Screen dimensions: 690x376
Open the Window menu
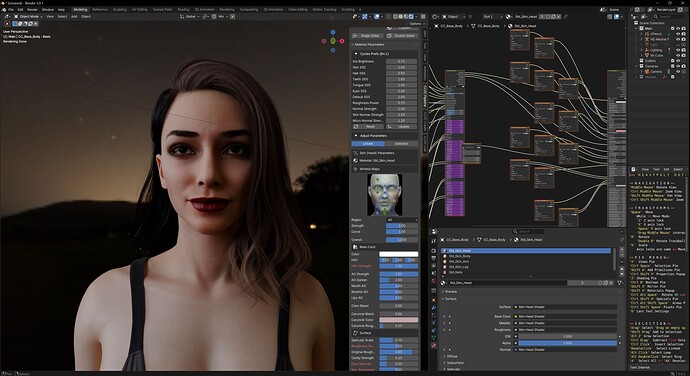click(48, 9)
